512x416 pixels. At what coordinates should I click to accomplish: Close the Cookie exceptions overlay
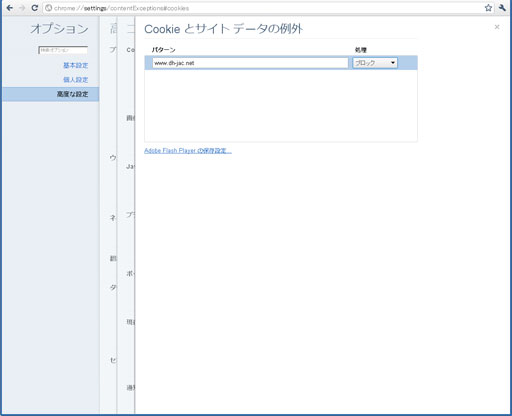(x=497, y=27)
